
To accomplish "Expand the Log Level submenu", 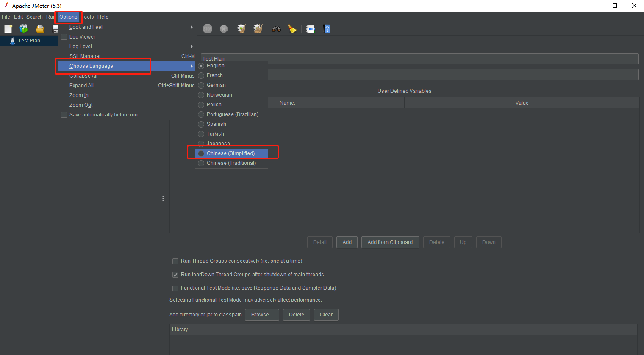I will coord(126,47).
